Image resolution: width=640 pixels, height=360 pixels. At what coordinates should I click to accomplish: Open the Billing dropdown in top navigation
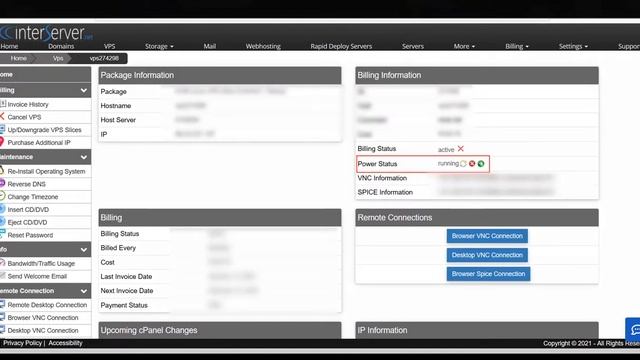517,47
